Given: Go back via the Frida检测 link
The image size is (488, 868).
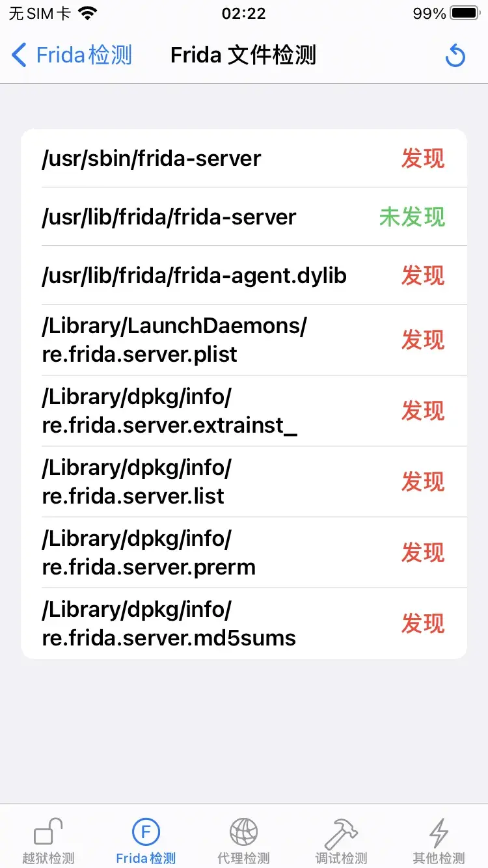Looking at the screenshot, I should point(84,55).
